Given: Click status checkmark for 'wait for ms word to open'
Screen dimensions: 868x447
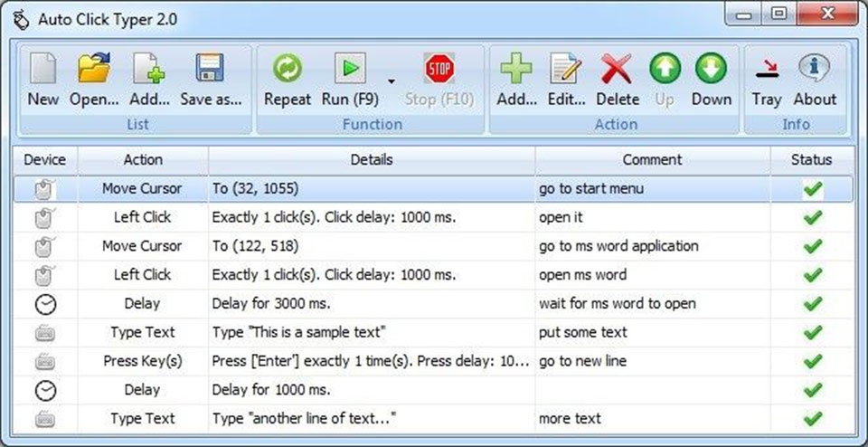Looking at the screenshot, I should (812, 304).
